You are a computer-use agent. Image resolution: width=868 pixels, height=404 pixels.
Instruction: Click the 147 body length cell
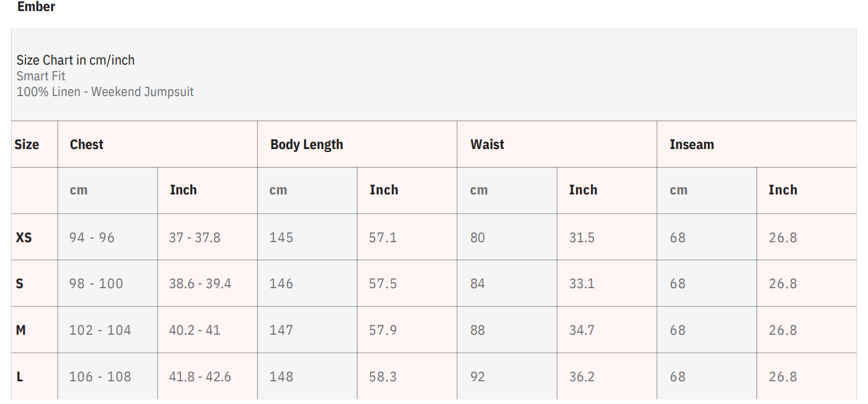click(x=281, y=330)
